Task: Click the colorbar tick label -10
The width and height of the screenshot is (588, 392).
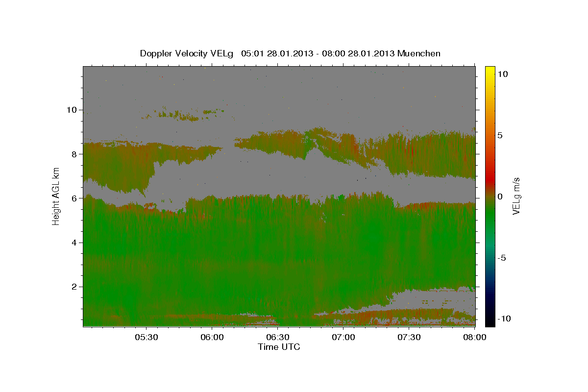Action: (505, 318)
